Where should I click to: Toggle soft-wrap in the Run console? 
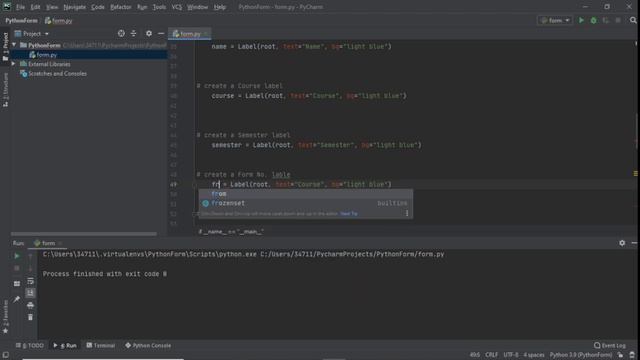click(30, 281)
